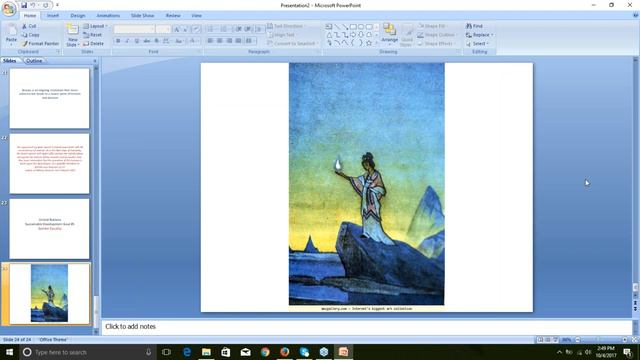Open the View ribbon tab
Image resolution: width=640 pixels, height=360 pixels.
coord(196,16)
